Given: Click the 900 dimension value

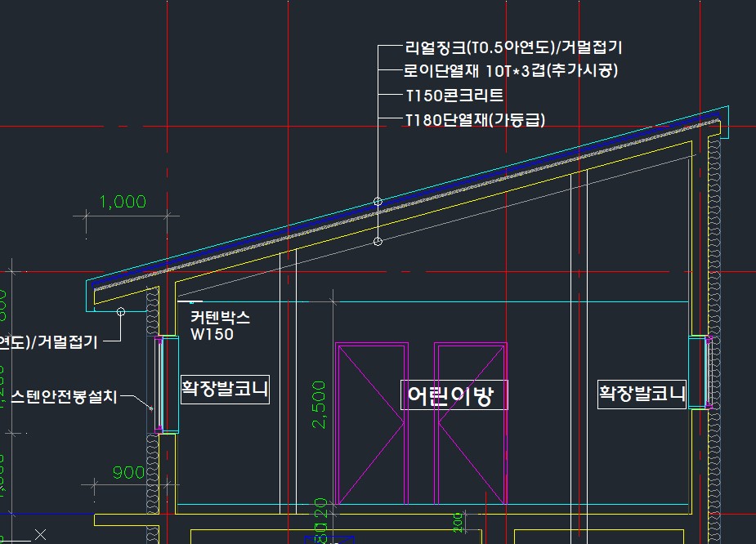Looking at the screenshot, I should click(129, 473).
